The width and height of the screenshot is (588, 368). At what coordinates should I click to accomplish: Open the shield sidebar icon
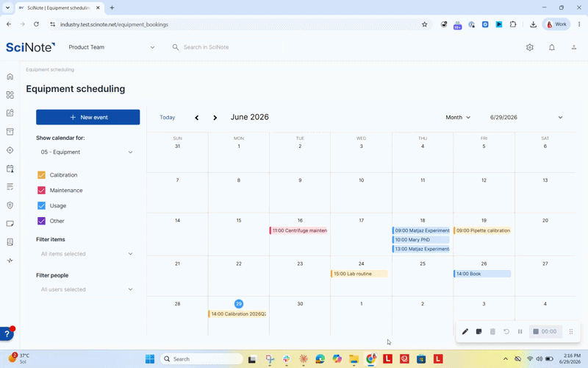point(10,205)
